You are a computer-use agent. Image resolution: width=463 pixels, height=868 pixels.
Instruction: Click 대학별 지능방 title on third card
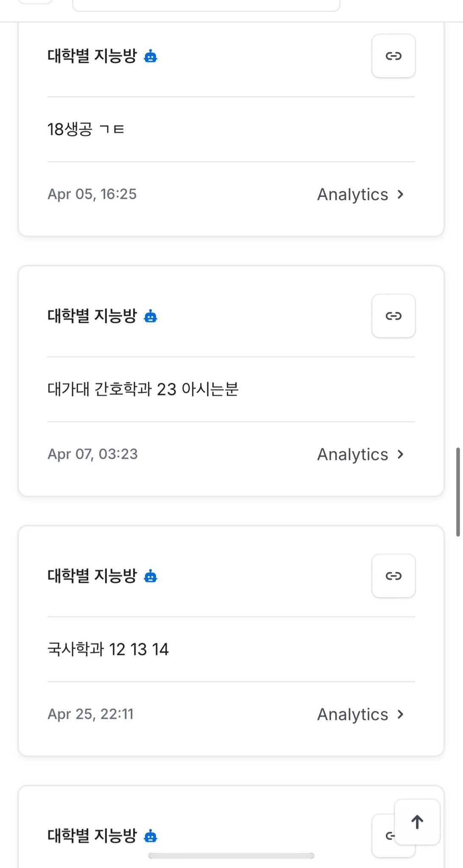92,576
